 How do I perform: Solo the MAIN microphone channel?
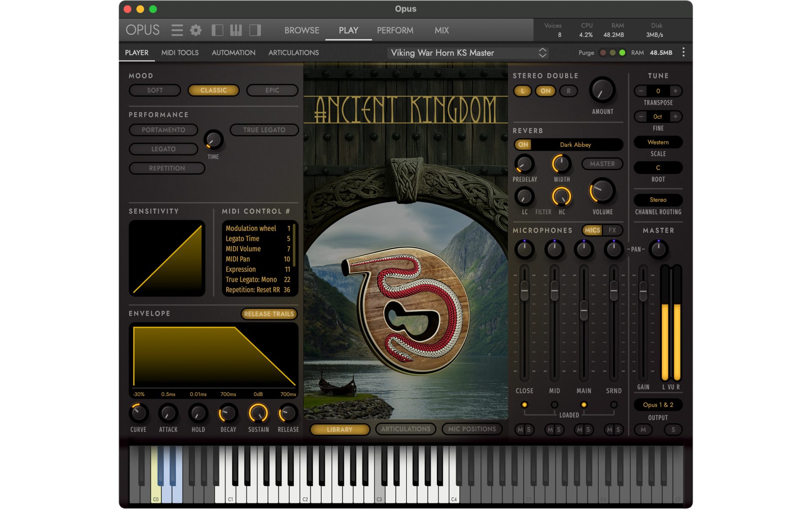pyautogui.click(x=588, y=430)
